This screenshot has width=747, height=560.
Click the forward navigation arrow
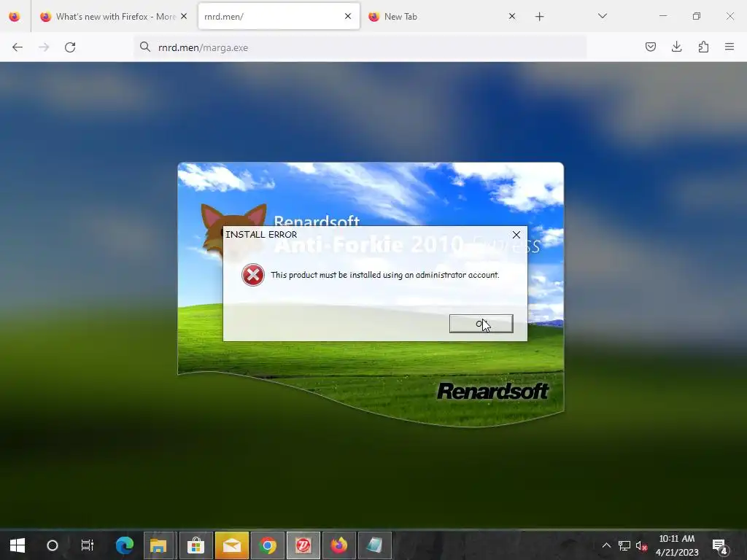[x=44, y=47]
